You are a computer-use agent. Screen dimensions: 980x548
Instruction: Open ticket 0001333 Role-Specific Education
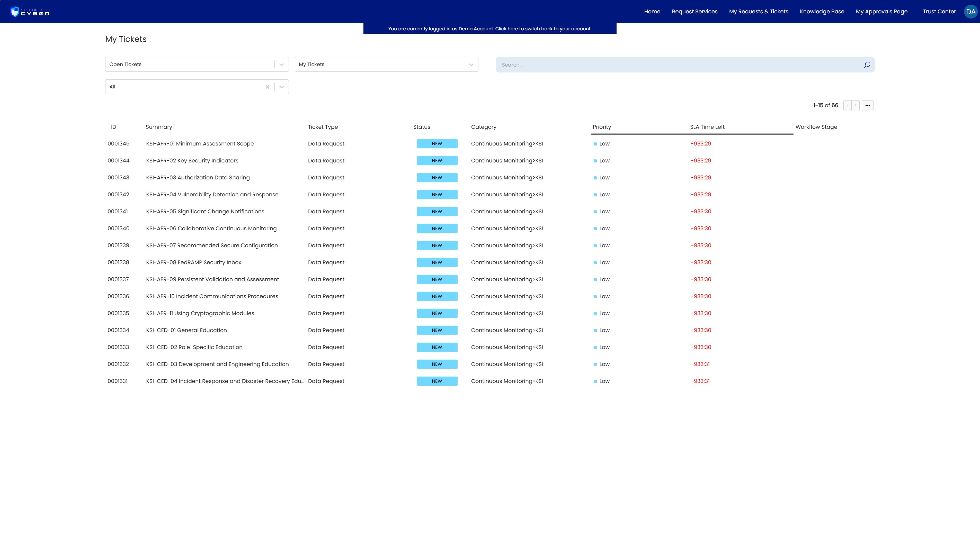click(x=194, y=347)
